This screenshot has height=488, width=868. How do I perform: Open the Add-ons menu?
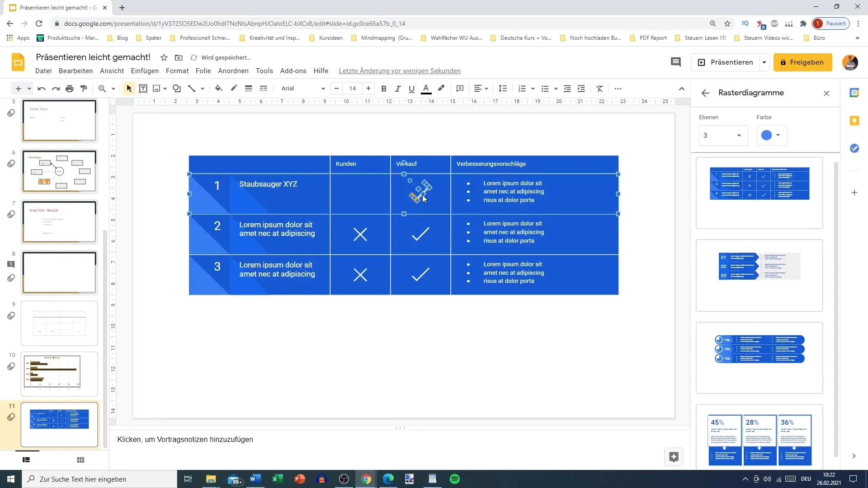[293, 71]
